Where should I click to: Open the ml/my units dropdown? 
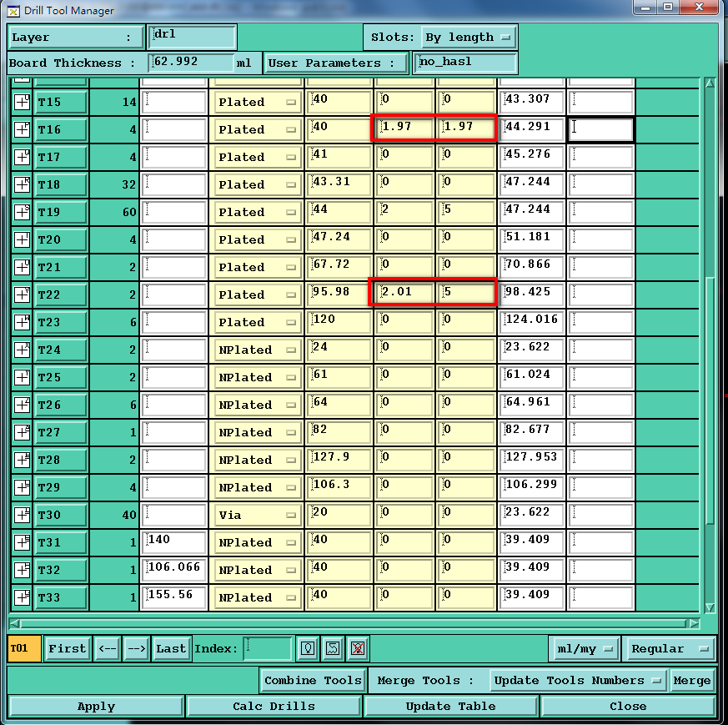pos(584,649)
